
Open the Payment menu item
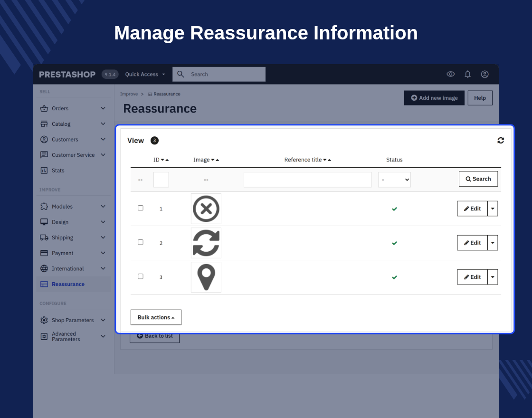pyautogui.click(x=73, y=253)
